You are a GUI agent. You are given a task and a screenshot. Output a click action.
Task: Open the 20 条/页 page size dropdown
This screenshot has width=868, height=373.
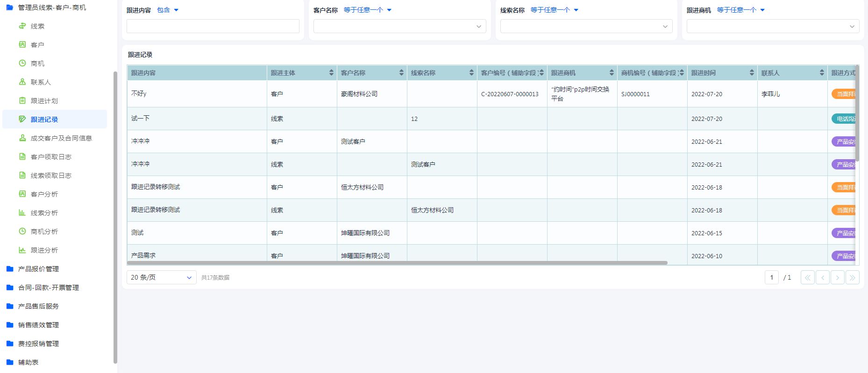[x=161, y=277]
